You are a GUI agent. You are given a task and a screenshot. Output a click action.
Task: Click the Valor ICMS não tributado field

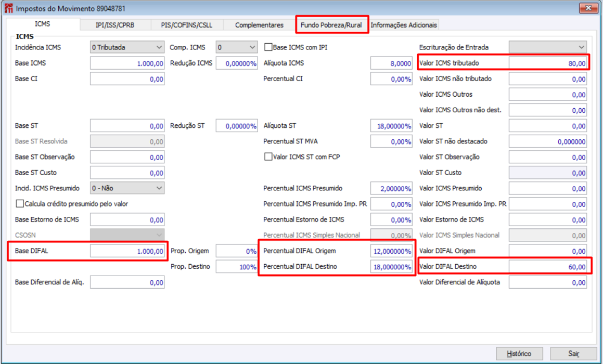(548, 79)
